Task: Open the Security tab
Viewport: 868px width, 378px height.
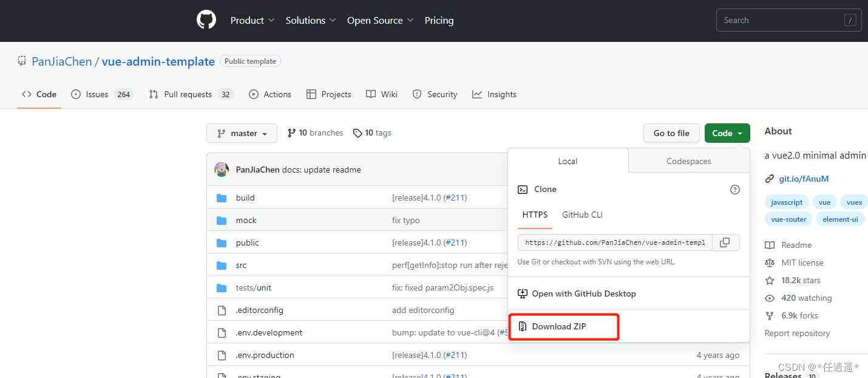Action: [x=435, y=94]
